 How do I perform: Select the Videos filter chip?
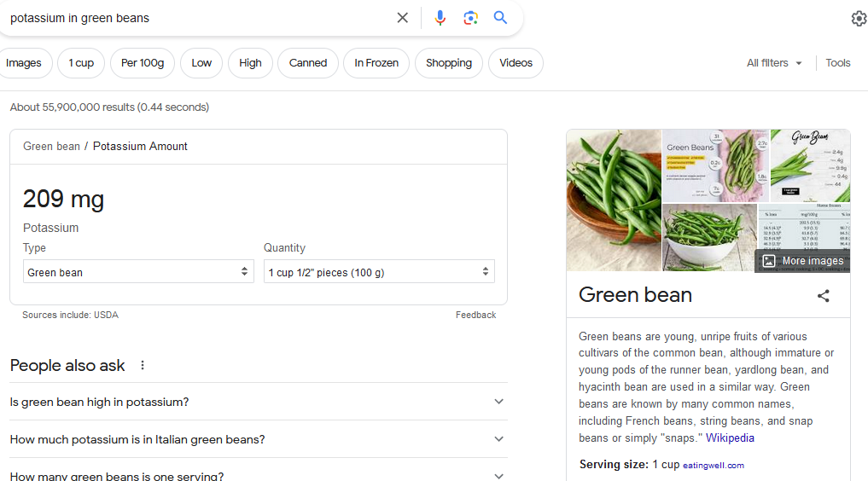tap(516, 63)
